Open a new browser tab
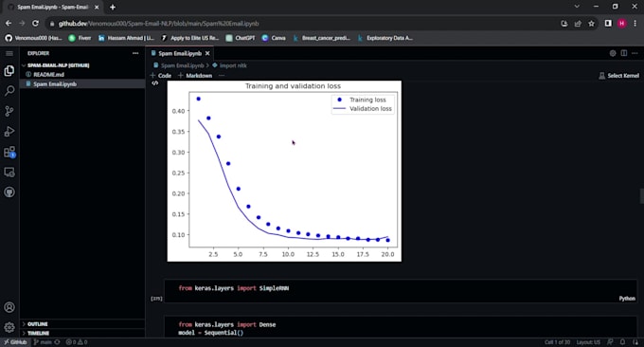The image size is (644, 347). [x=113, y=7]
